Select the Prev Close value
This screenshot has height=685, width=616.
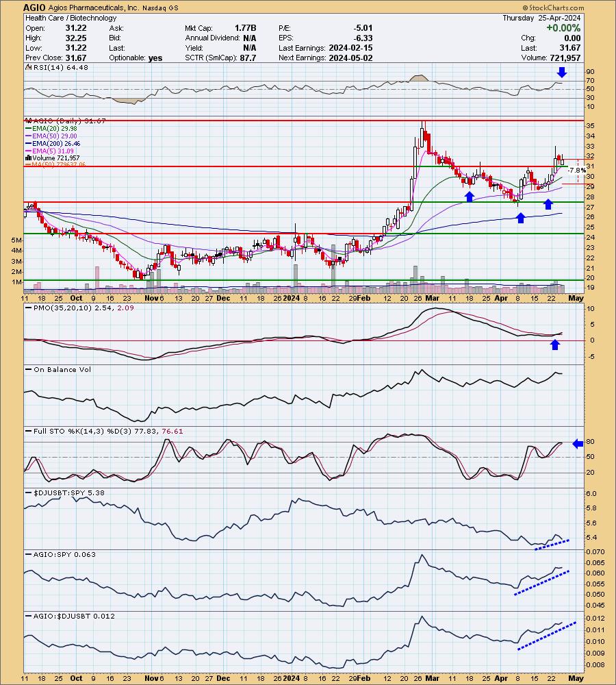pos(76,58)
